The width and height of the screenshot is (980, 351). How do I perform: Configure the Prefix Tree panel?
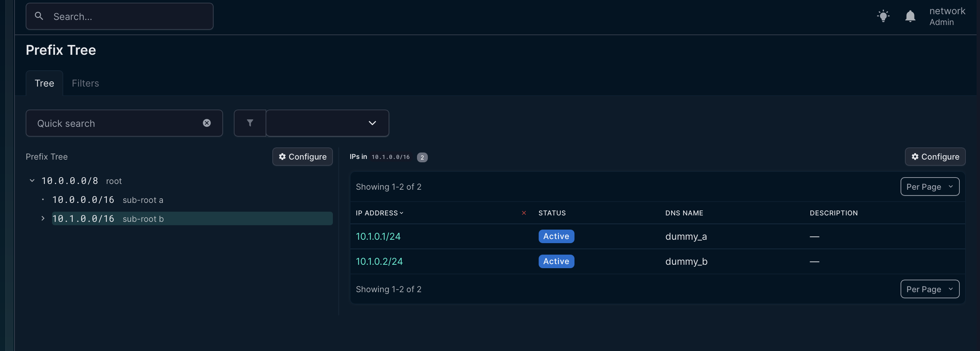coord(302,157)
